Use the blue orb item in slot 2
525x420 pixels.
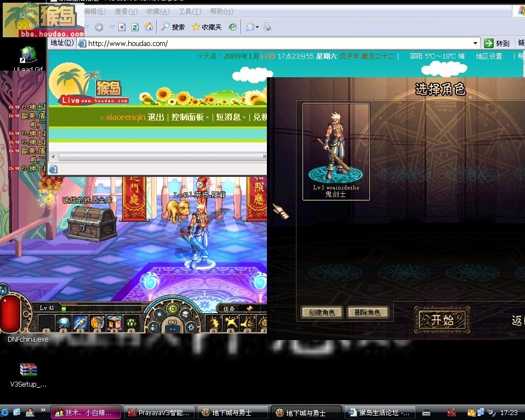[63, 323]
